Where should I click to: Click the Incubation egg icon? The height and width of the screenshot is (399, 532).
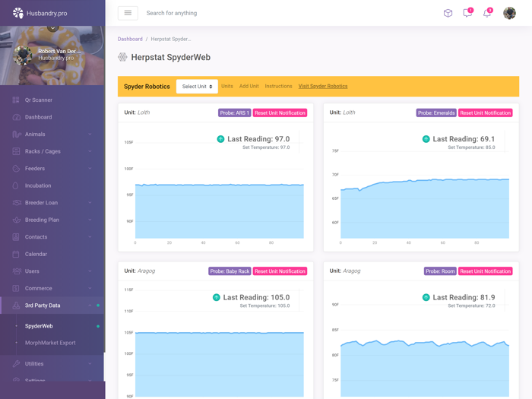coord(16,185)
